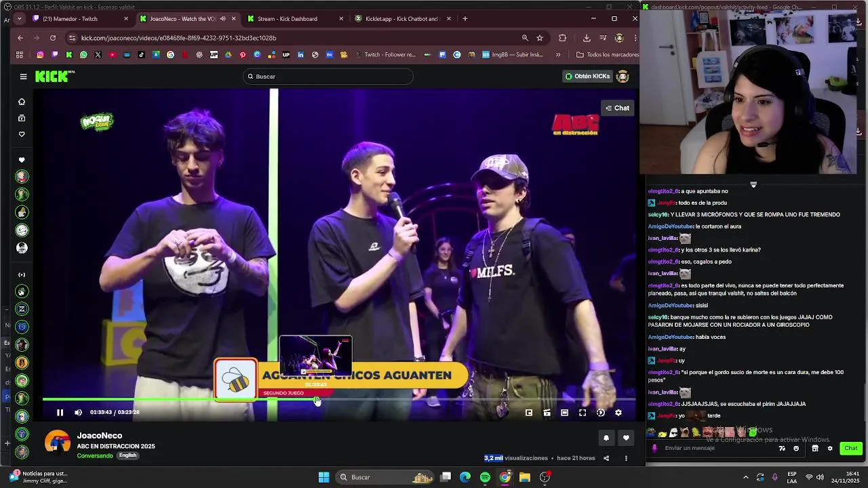Open video more options three dots
868x488 pixels.
(626, 458)
